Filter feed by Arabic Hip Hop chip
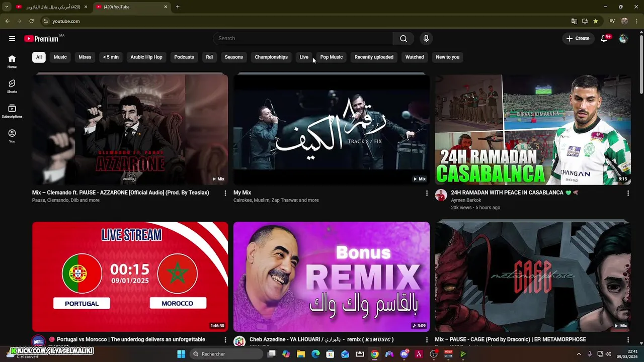The image size is (644, 362). tap(146, 57)
